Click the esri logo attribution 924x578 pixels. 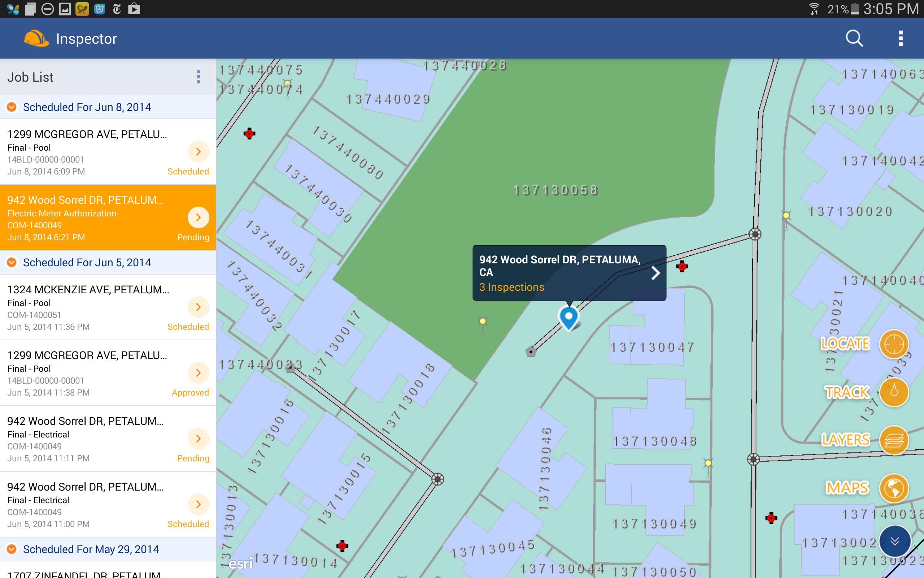(x=240, y=564)
